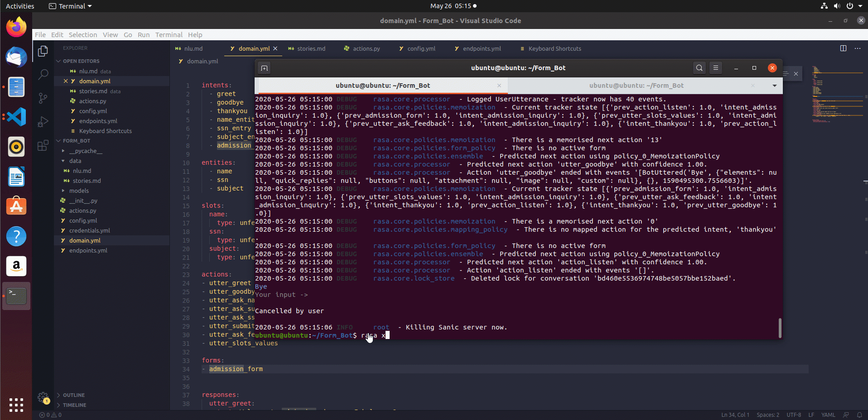Image resolution: width=868 pixels, height=420 pixels.
Task: Open Ubuntu Software from dock
Action: click(x=16, y=206)
